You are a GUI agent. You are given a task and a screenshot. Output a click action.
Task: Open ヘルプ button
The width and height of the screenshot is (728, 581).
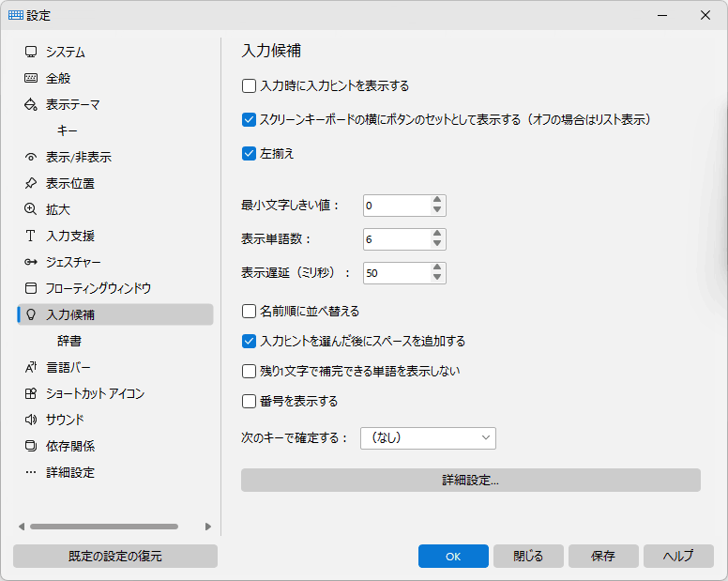[678, 556]
